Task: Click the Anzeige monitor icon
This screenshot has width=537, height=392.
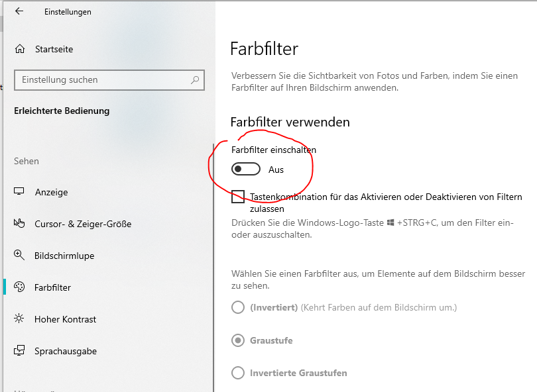Action: click(19, 191)
